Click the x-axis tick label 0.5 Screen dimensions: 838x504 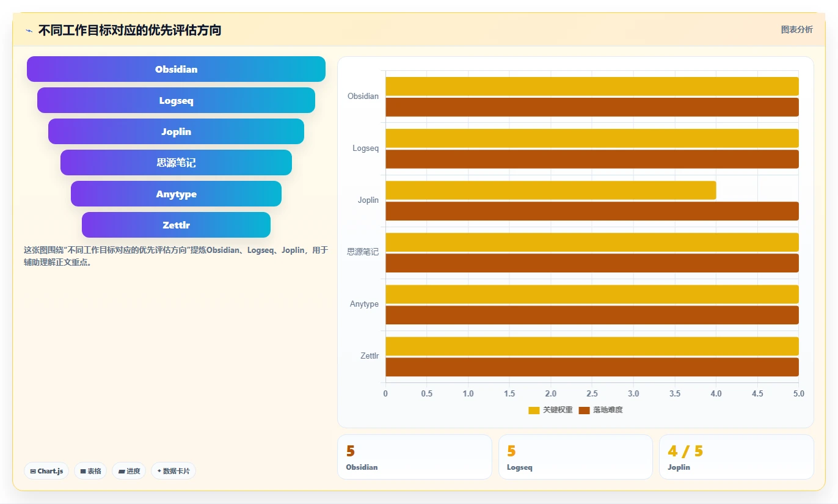click(x=427, y=393)
